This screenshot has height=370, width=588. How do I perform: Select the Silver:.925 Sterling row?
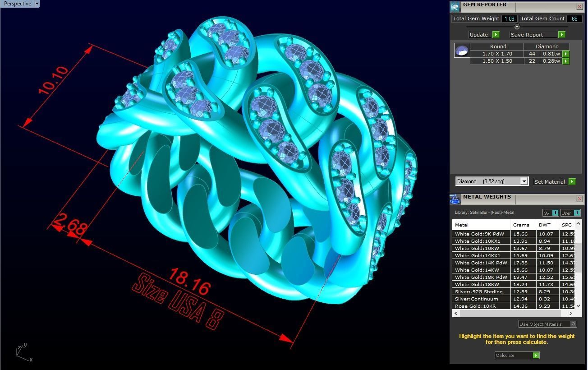514,291
